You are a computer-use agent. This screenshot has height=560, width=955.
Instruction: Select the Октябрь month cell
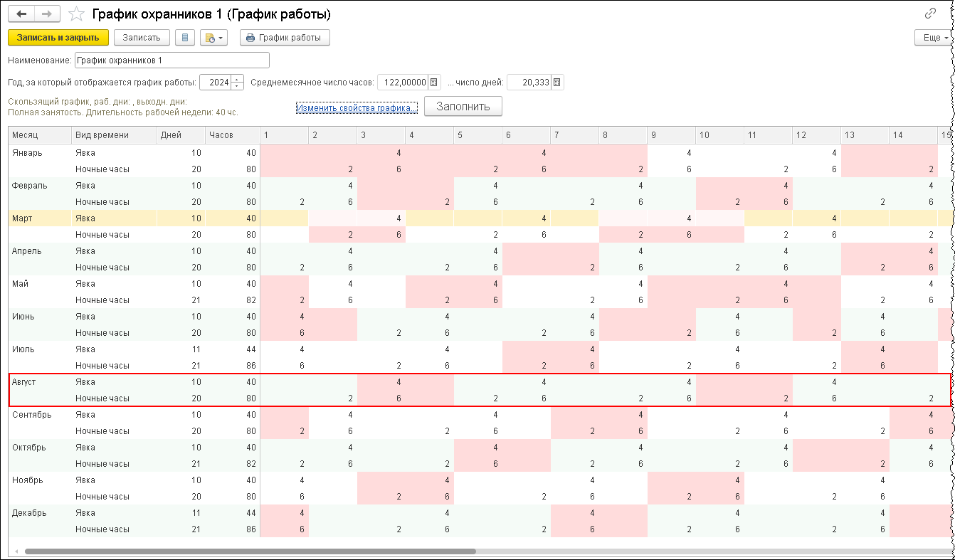pos(40,447)
